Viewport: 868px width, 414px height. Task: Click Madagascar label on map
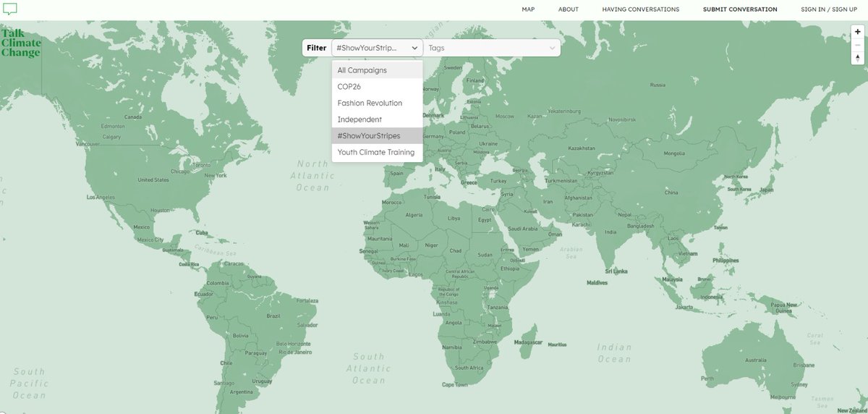point(528,342)
